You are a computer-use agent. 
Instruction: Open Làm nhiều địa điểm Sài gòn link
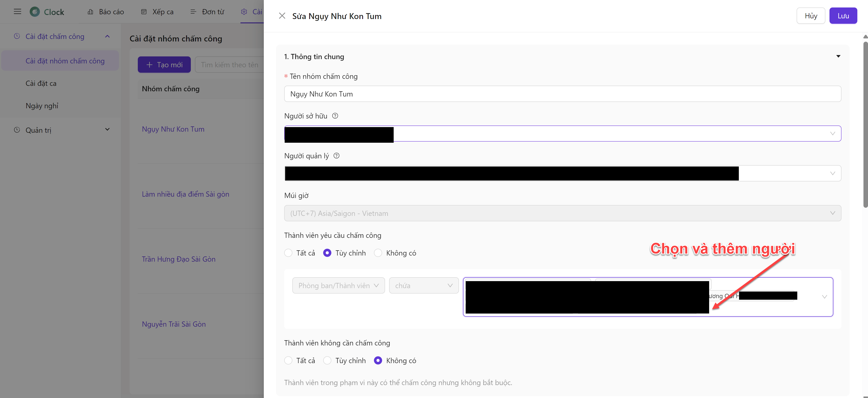point(185,194)
